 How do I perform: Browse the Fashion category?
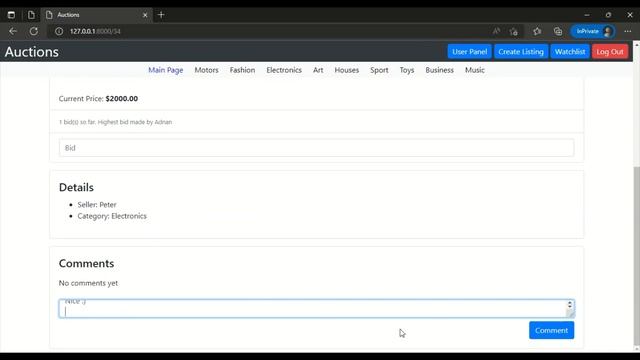pos(242,70)
